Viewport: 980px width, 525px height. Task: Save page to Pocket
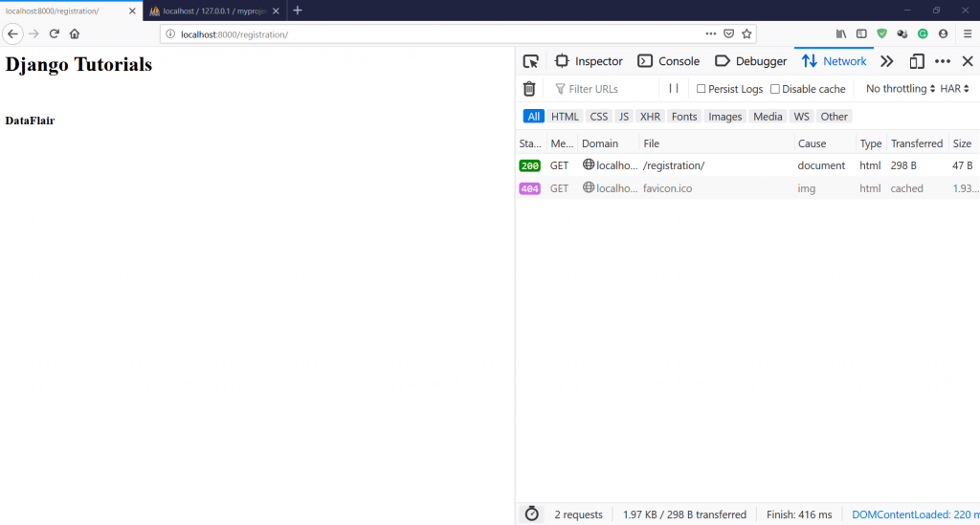(728, 33)
